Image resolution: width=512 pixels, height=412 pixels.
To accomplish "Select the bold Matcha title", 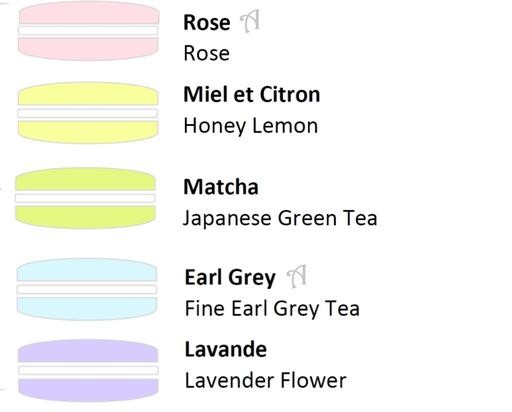I will coord(221,187).
